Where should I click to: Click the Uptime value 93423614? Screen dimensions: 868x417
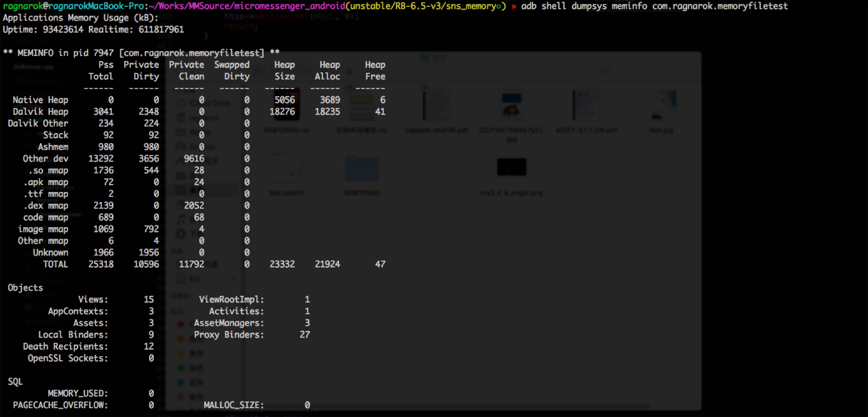(63, 30)
